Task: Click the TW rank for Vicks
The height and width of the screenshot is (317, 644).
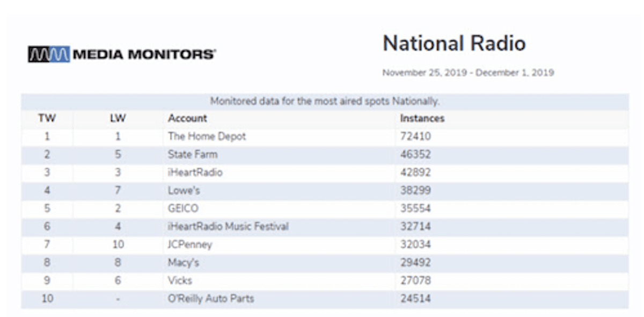Action: [47, 280]
